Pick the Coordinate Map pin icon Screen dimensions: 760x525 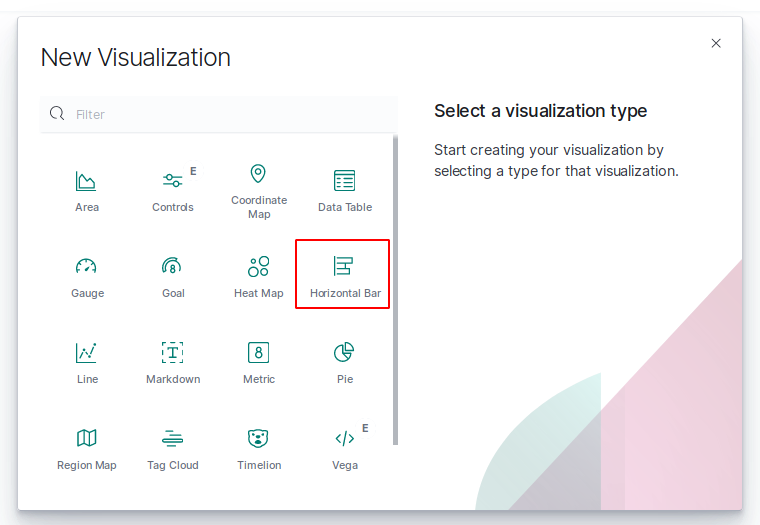coord(258,174)
